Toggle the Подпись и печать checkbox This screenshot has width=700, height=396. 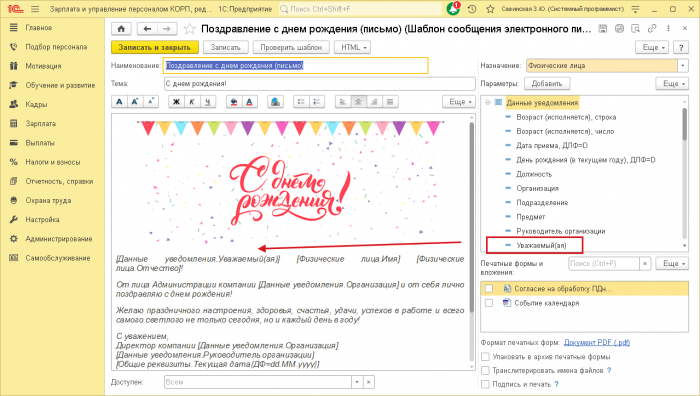[x=485, y=384]
